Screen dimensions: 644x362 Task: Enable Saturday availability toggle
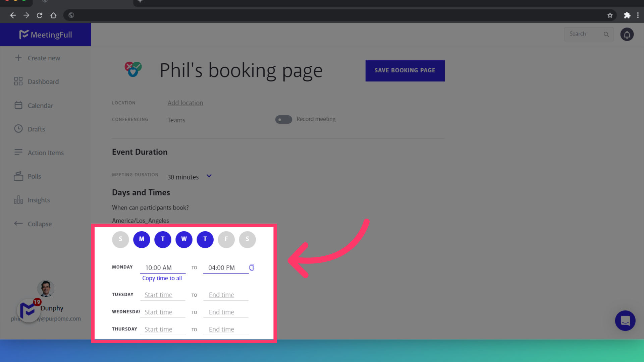click(247, 239)
